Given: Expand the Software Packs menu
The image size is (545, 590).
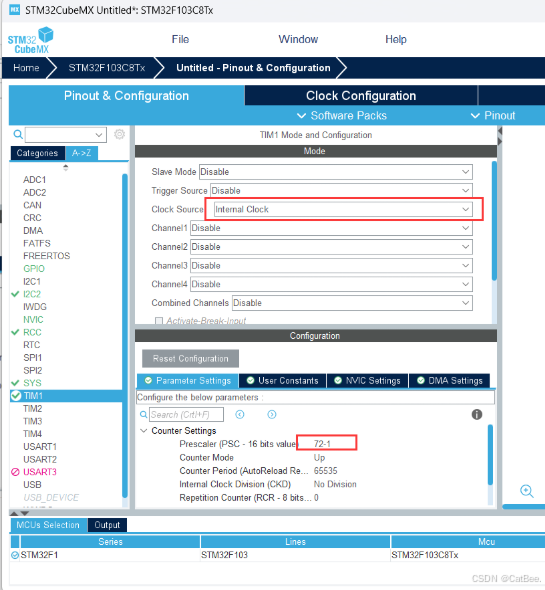Looking at the screenshot, I should 342,116.
